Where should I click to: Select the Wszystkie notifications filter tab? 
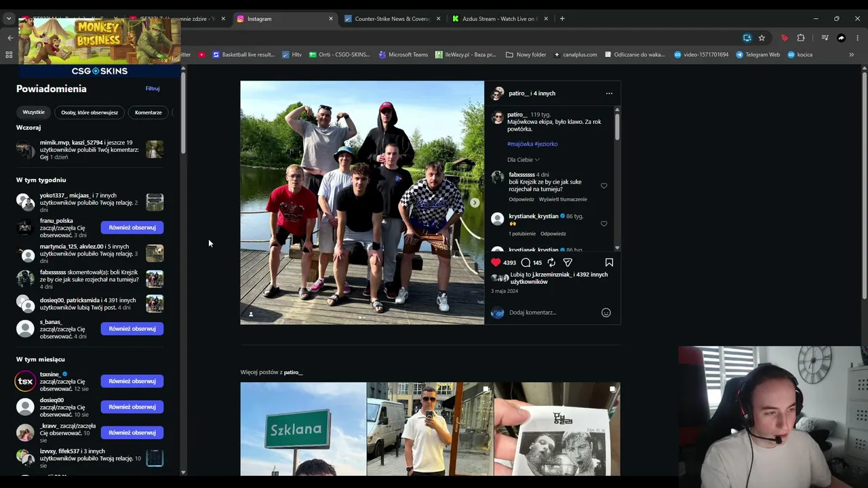pos(33,113)
